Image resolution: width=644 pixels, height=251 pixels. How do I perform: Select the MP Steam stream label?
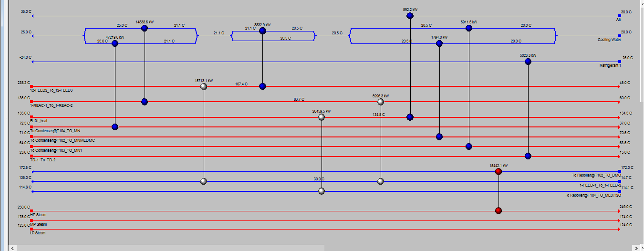click(x=39, y=224)
